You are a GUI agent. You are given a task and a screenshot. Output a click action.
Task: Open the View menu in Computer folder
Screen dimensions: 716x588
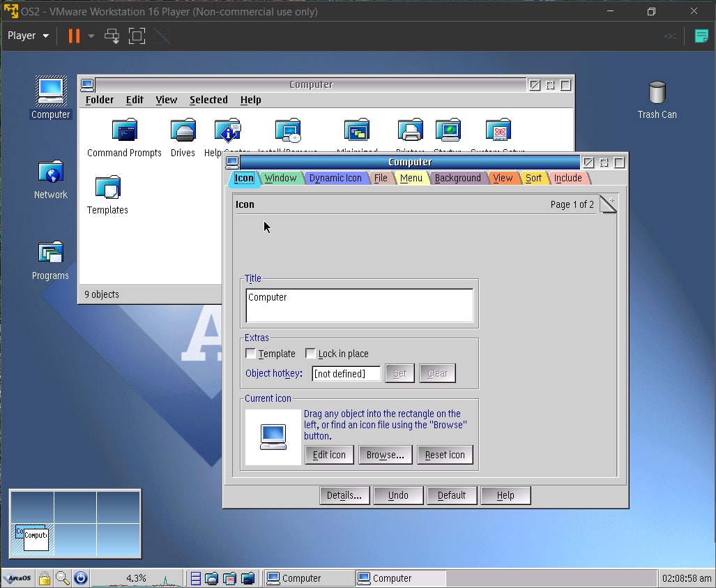coord(166,100)
